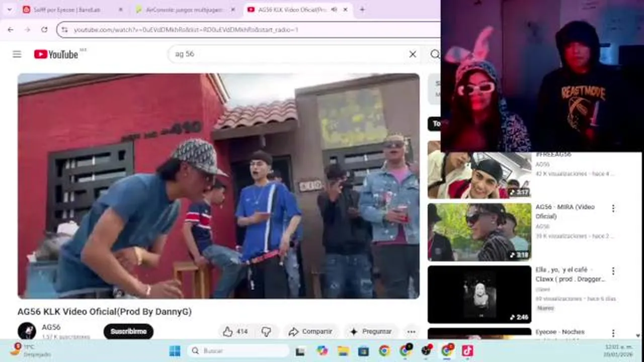Open the browser tab search dropdown
Image resolution: width=644 pixels, height=362 pixels.
(x=9, y=10)
